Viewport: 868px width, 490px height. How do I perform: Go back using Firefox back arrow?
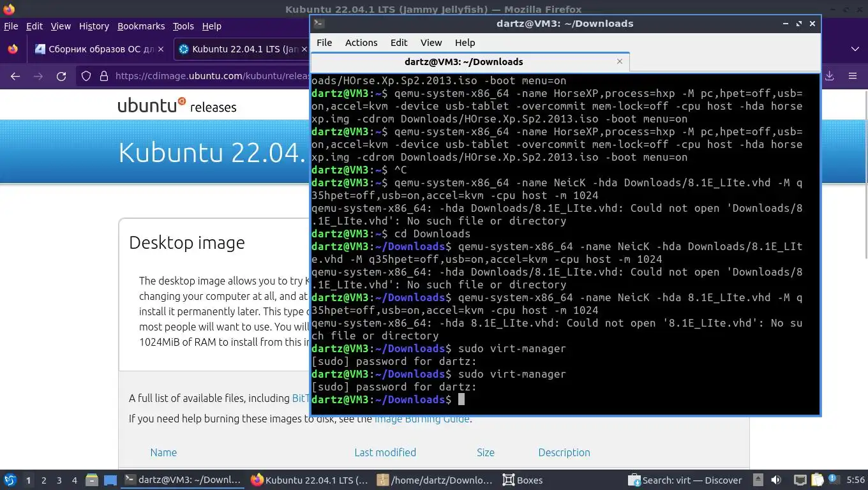15,76
